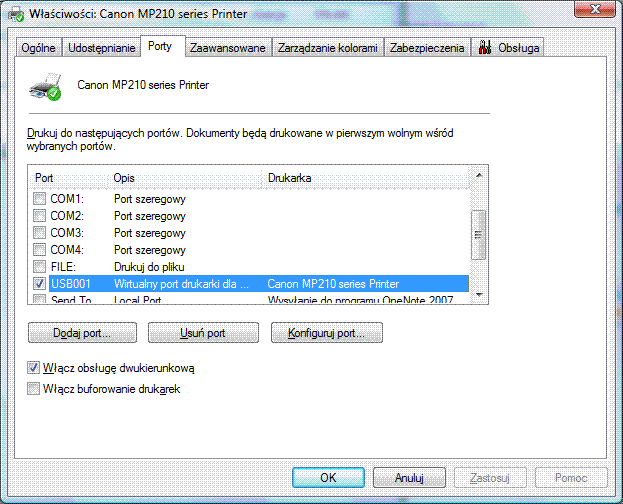Check the COM4: port checkbox
The image size is (623, 504).
point(39,250)
